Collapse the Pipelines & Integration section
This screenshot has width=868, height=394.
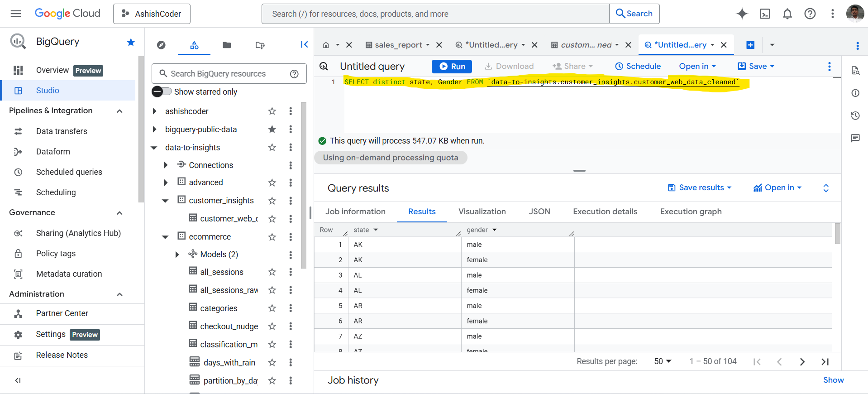[x=119, y=111]
